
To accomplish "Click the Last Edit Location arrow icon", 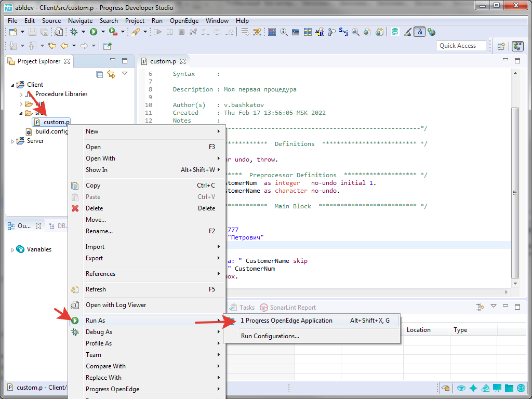I will point(51,46).
